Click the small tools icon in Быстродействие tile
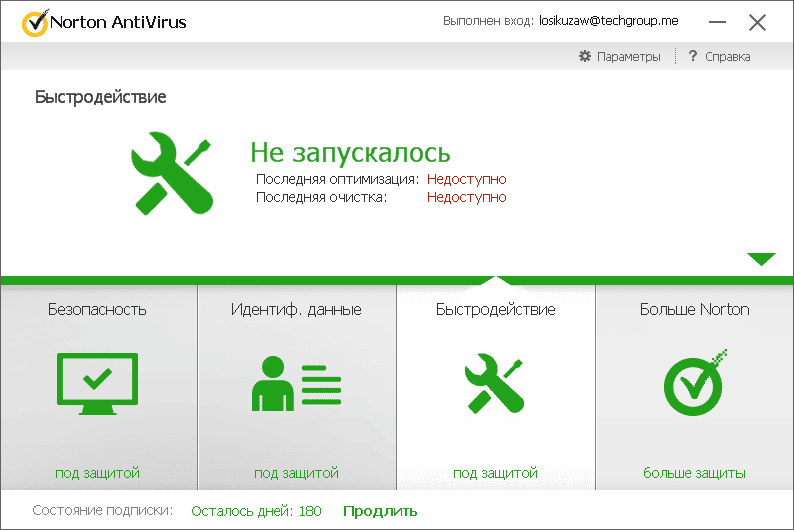Image resolution: width=794 pixels, height=530 pixels. pyautogui.click(x=495, y=383)
